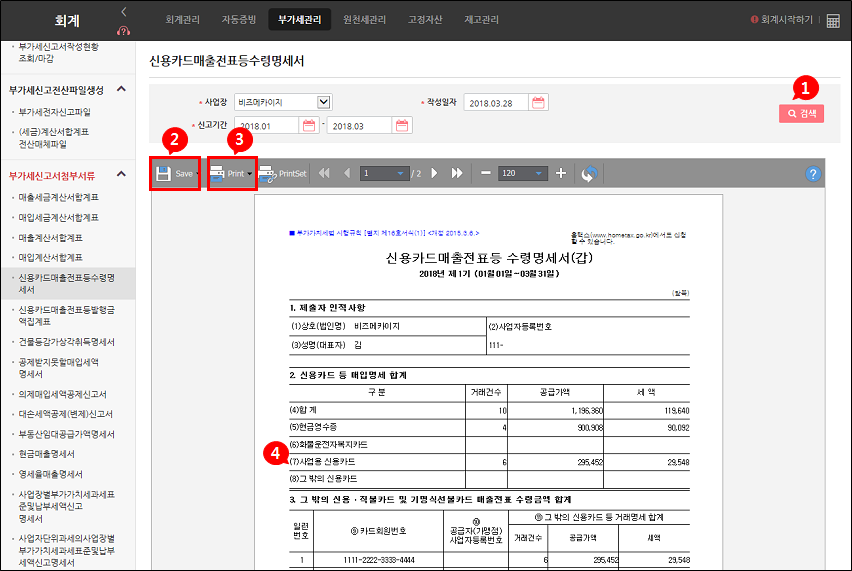Jump to last report page
852x571 pixels.
coord(457,173)
